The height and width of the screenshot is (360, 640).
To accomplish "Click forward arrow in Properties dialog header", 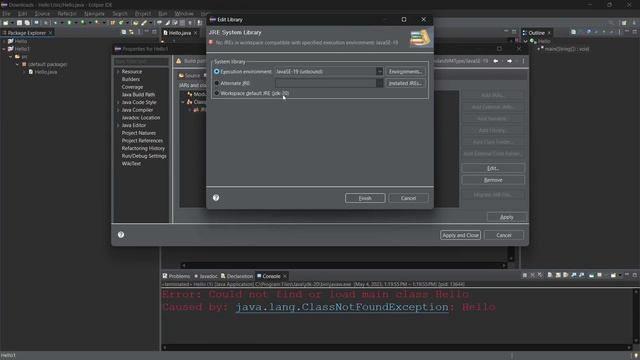I will click(x=509, y=61).
